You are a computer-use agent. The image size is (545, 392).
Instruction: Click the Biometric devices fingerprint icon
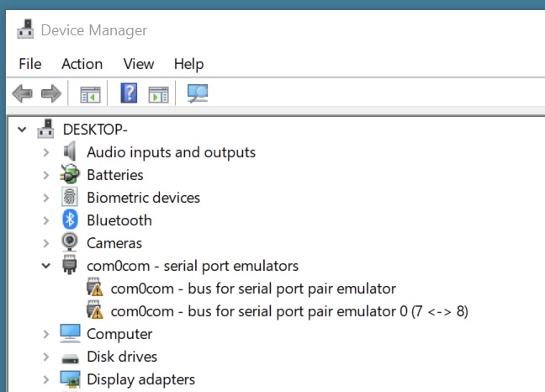coord(71,198)
